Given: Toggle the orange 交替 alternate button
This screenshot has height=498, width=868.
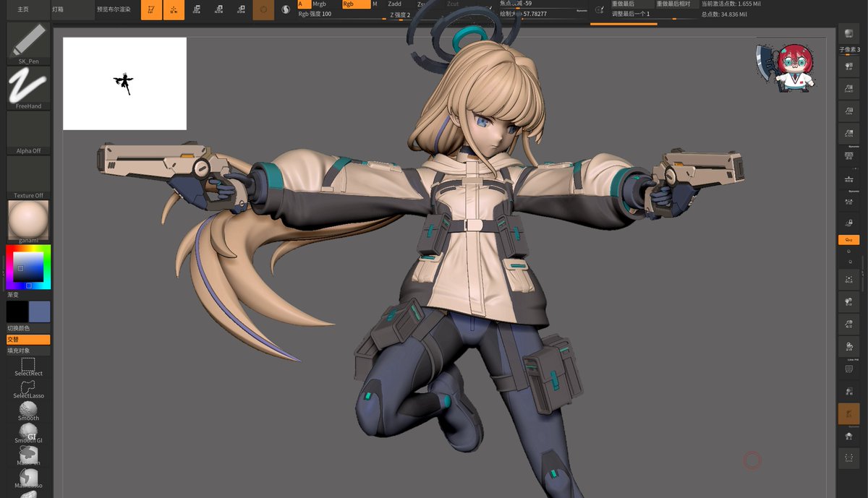Looking at the screenshot, I should (28, 340).
